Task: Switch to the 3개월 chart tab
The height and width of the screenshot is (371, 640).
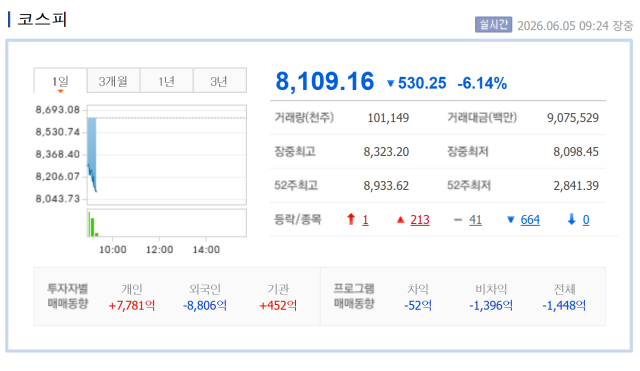Action: pyautogui.click(x=113, y=81)
